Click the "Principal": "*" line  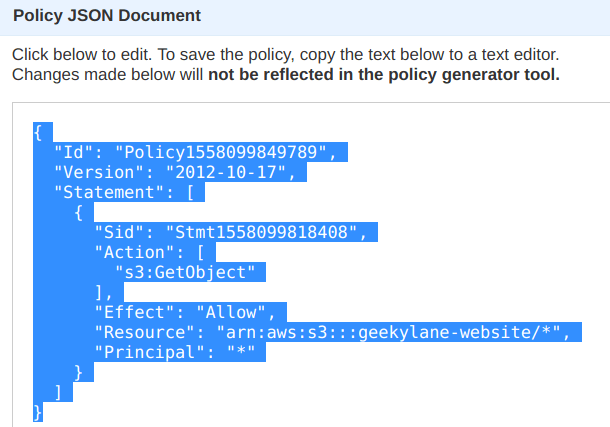[175, 352]
